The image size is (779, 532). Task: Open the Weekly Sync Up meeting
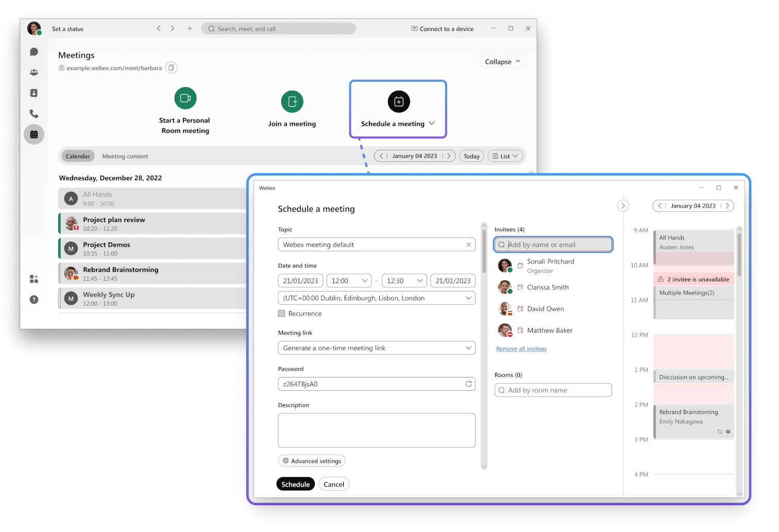[153, 299]
